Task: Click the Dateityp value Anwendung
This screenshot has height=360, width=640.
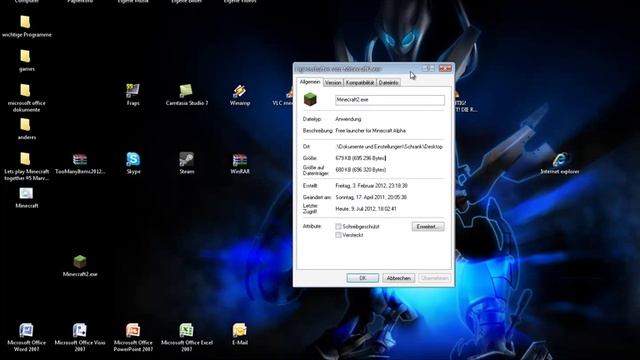Action: pos(348,119)
